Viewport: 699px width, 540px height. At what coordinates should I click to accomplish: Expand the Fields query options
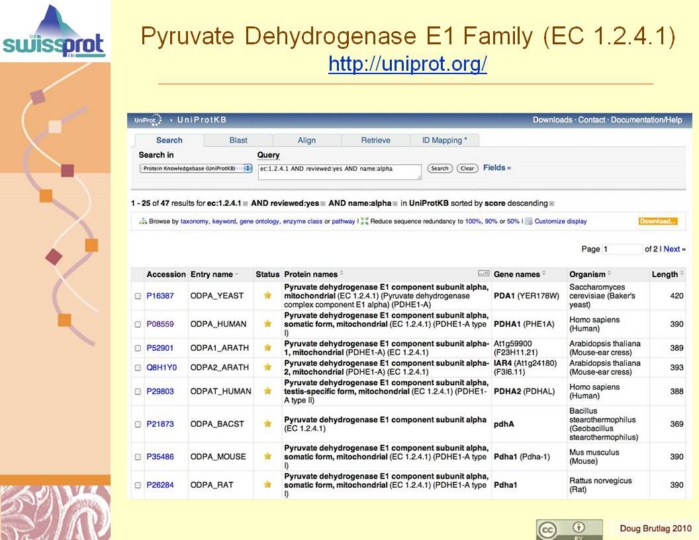[x=497, y=168]
